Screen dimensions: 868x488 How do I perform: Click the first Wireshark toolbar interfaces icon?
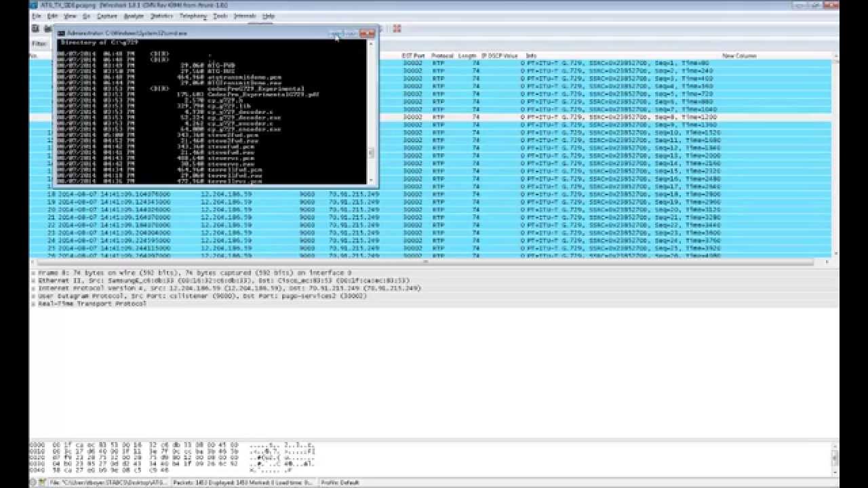(x=35, y=28)
